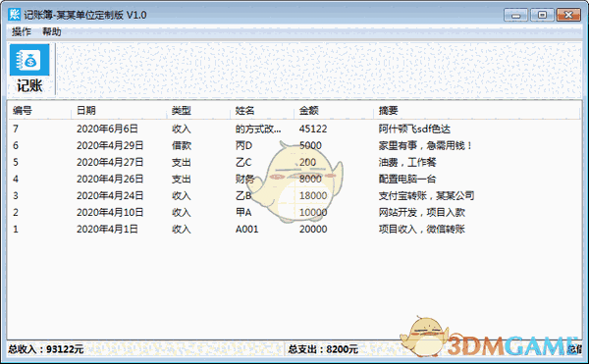Click summary 支付宝转账，某某公司
The height and width of the screenshot is (364, 589).
pyautogui.click(x=426, y=195)
